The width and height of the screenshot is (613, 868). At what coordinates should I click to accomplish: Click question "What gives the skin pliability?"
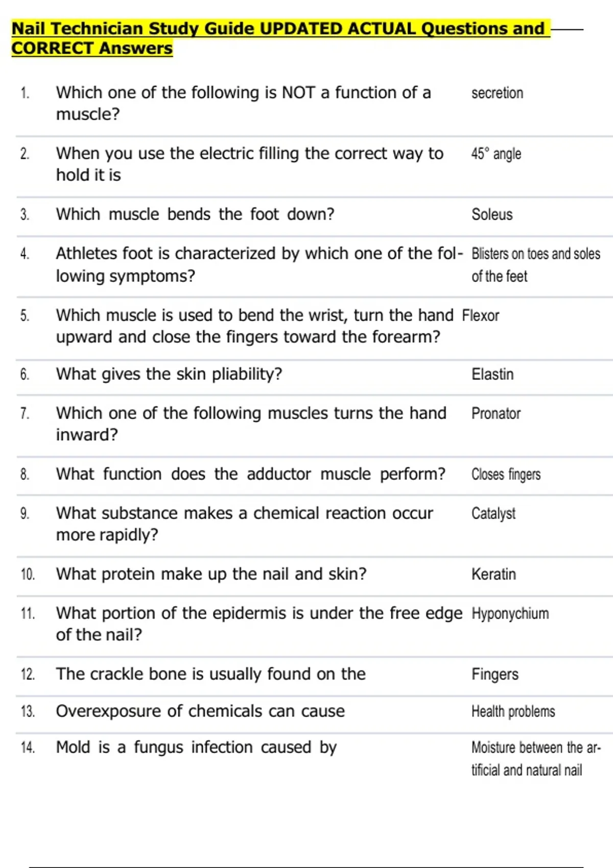(169, 374)
